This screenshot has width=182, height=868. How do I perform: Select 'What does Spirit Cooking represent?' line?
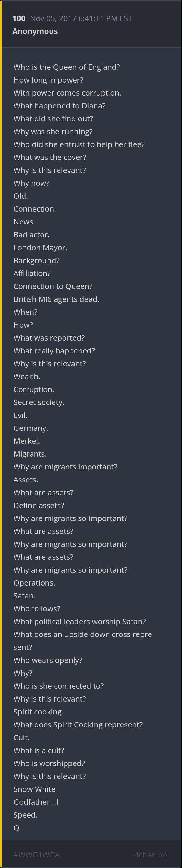[78, 725]
